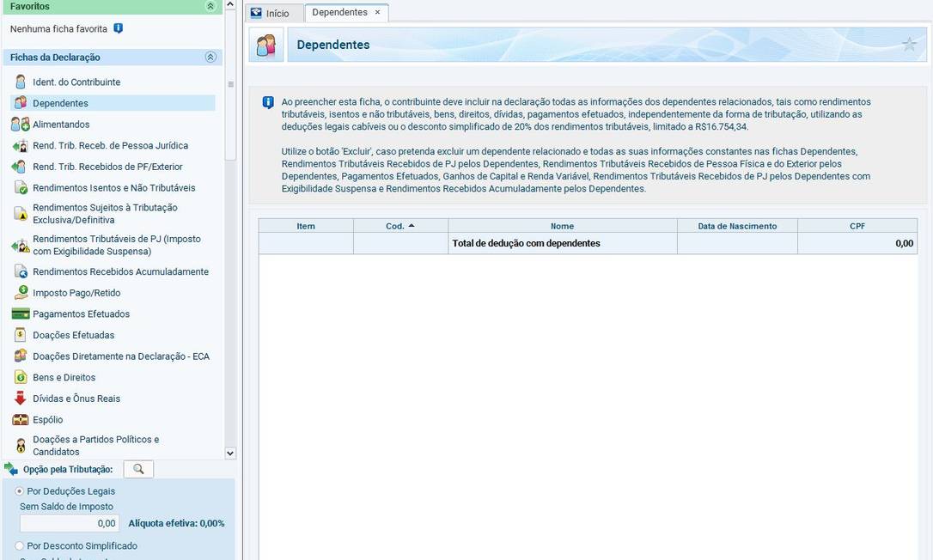Image resolution: width=933 pixels, height=560 pixels.
Task: Click the Sem Saldo de Imposto value field
Action: click(70, 523)
